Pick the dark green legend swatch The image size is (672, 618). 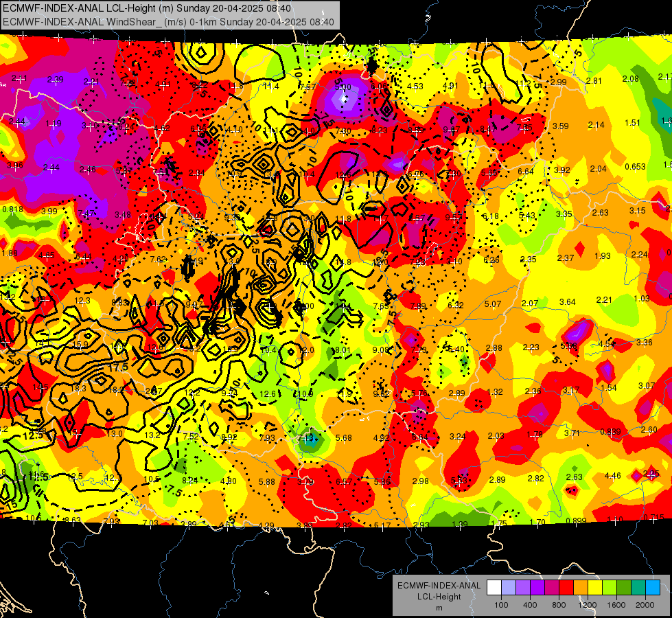[623, 588]
